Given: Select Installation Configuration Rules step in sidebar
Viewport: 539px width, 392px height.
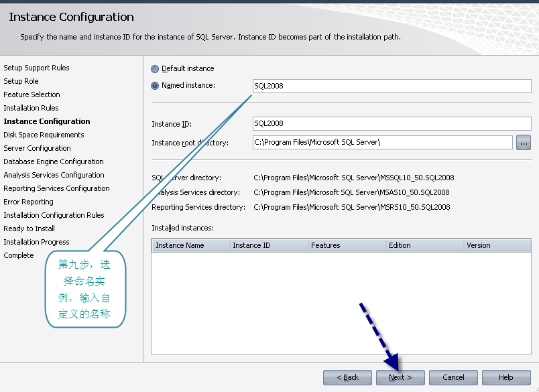Looking at the screenshot, I should 54,215.
